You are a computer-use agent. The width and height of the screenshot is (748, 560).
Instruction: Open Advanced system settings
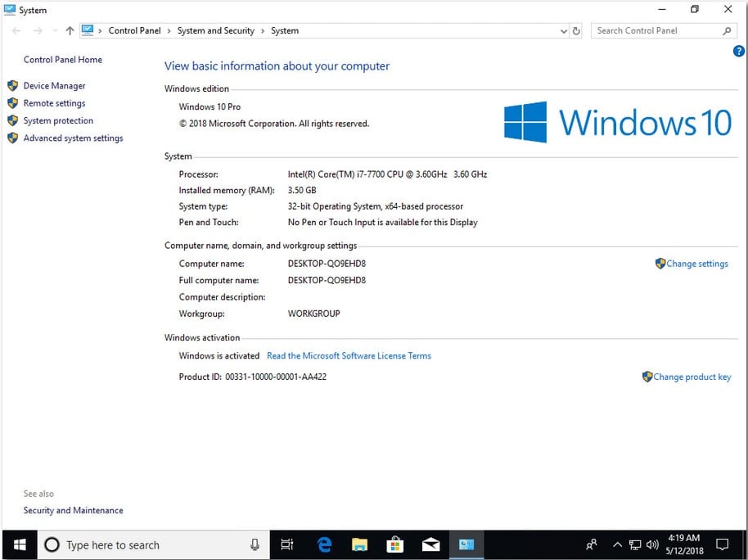(x=73, y=138)
